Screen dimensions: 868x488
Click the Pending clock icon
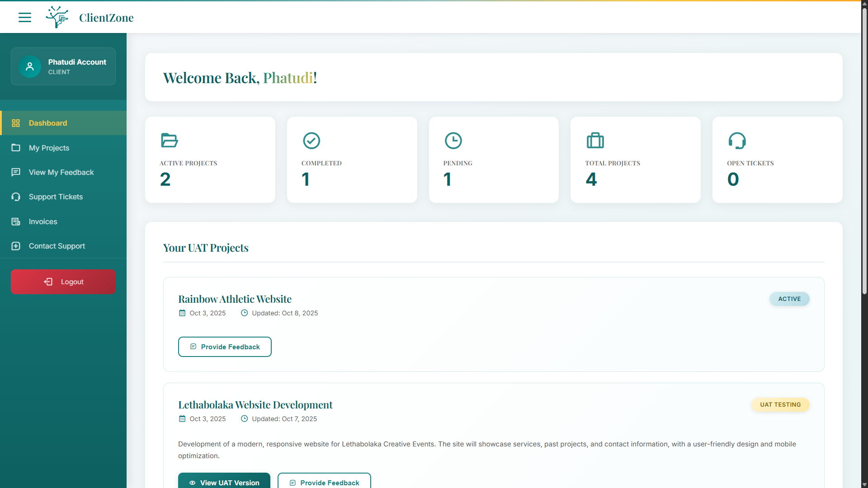[x=453, y=141]
